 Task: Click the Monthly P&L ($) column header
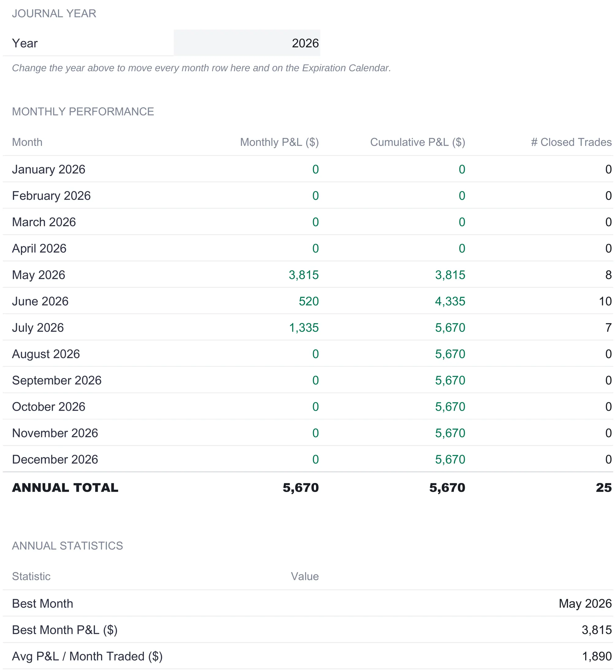click(x=279, y=142)
